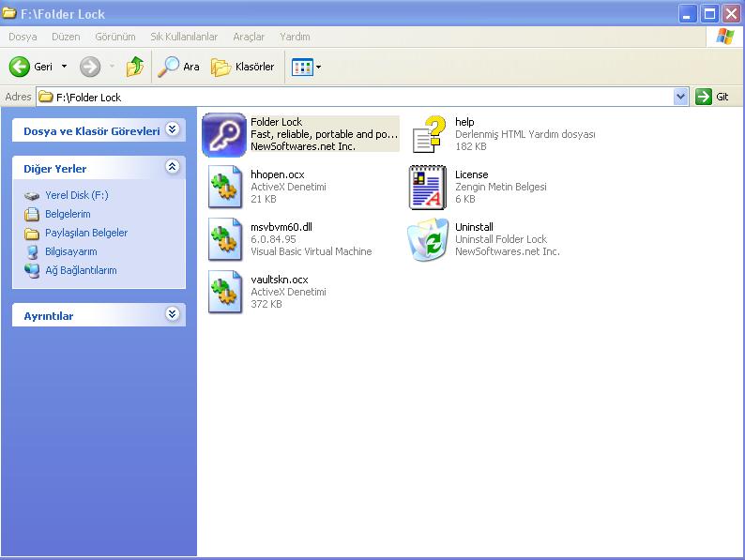Viewport: 745px width, 560px height.
Task: Go up one folder level
Action: coord(135,67)
